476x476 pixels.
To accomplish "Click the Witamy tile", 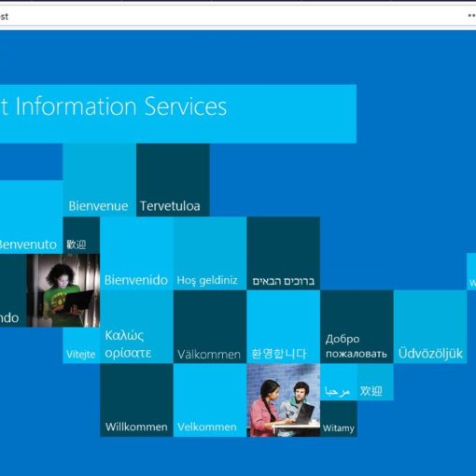I will (x=339, y=419).
